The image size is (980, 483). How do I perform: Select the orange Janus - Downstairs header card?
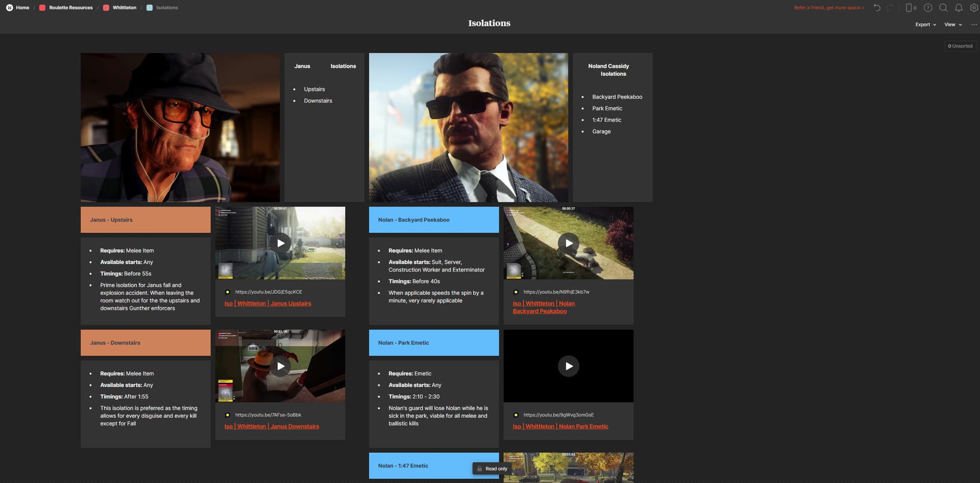(x=145, y=343)
